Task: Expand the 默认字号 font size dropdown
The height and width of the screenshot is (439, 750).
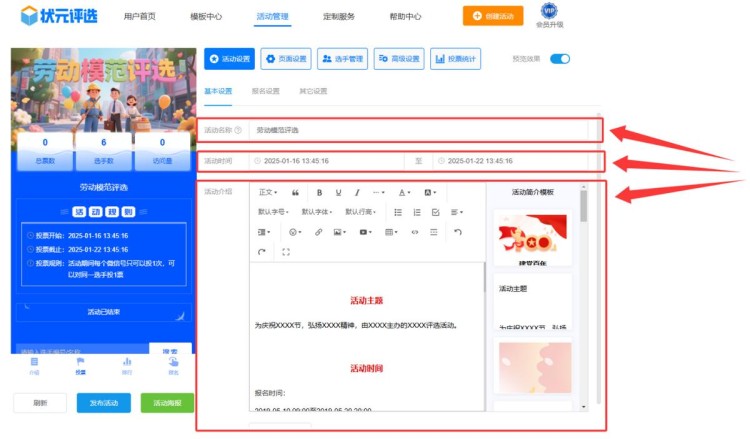Action: pos(274,212)
